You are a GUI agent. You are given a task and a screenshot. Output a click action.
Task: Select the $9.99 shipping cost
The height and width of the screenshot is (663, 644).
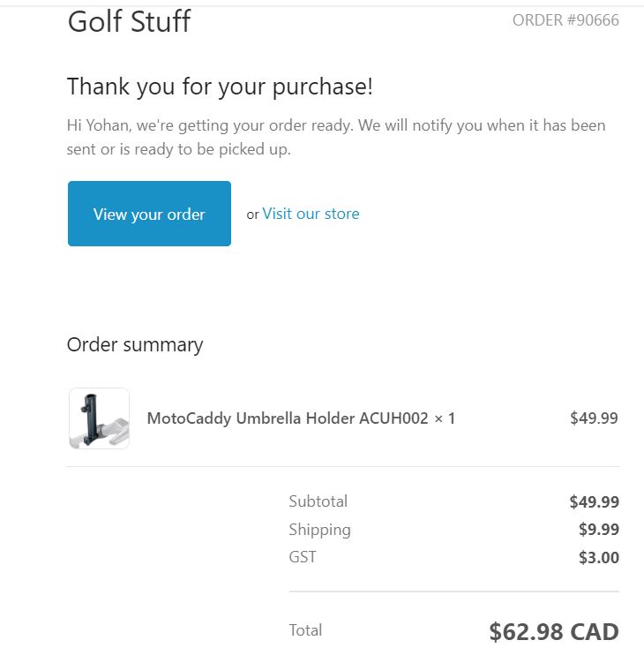click(x=599, y=530)
